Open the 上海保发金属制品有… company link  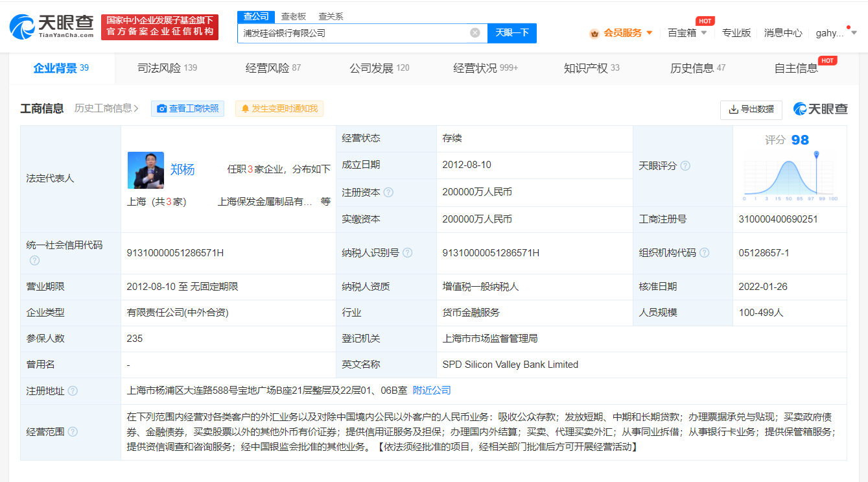click(265, 202)
